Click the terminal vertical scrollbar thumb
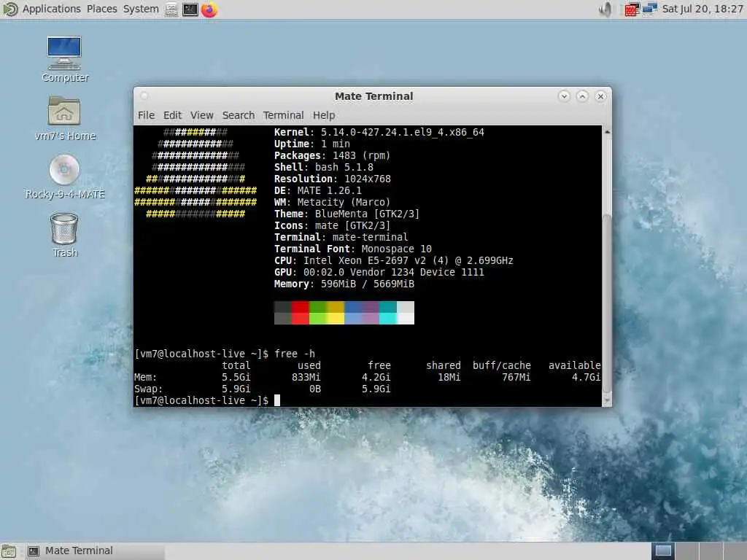747x560 pixels. click(607, 303)
